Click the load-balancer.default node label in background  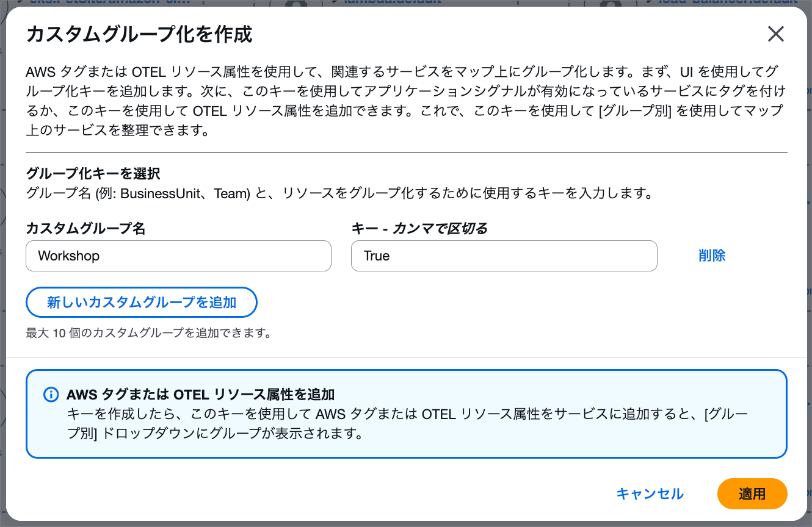point(727,2)
